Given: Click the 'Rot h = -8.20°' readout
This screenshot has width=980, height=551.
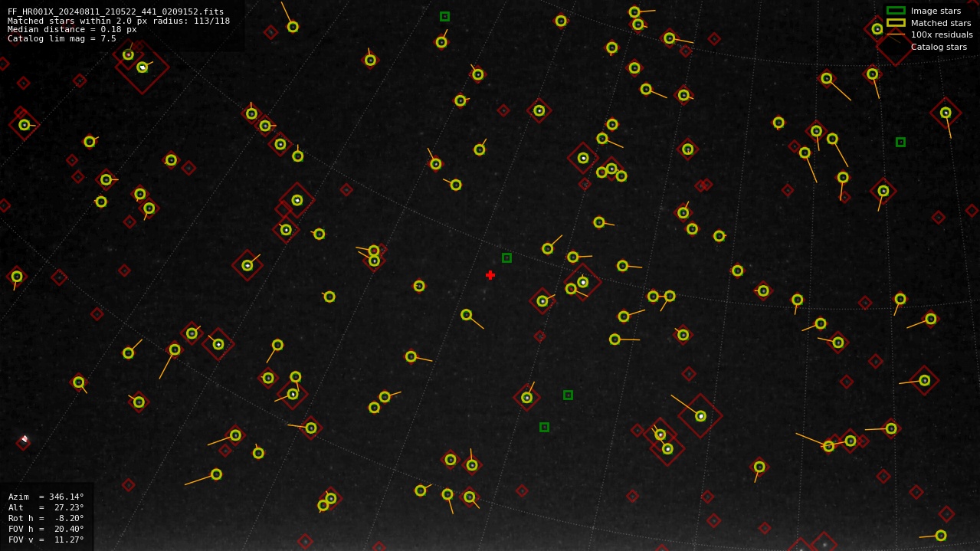Looking at the screenshot, I should pos(46,518).
